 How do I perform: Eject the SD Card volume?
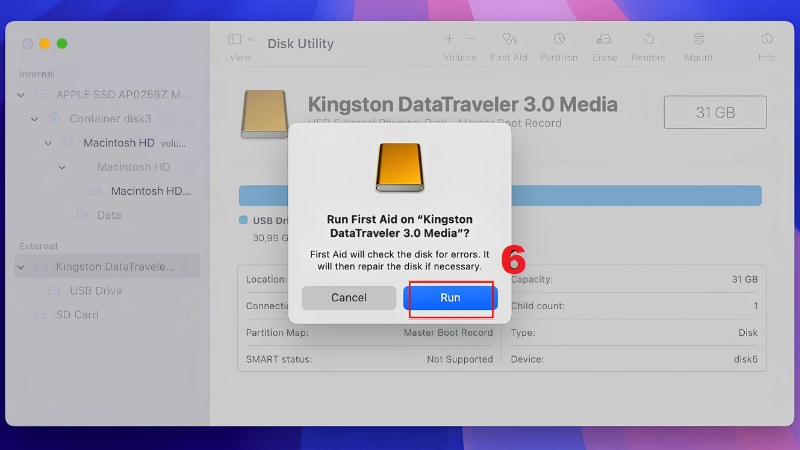[x=187, y=315]
